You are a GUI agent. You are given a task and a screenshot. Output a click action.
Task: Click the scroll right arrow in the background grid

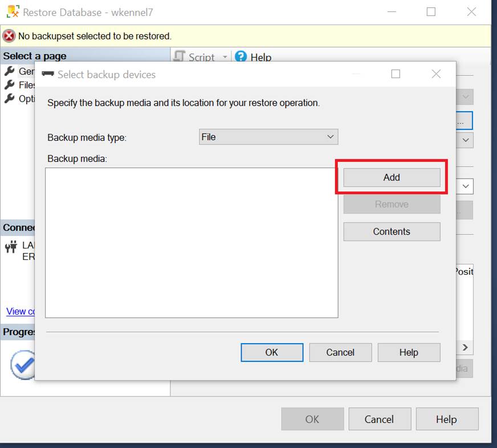[x=465, y=347]
